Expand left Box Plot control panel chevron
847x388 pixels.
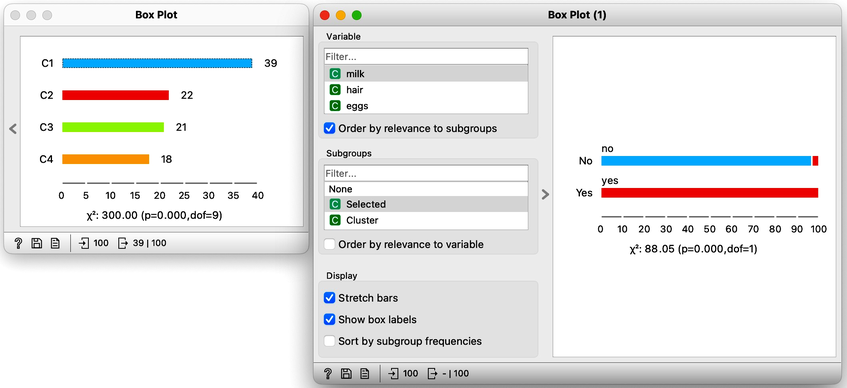point(14,129)
